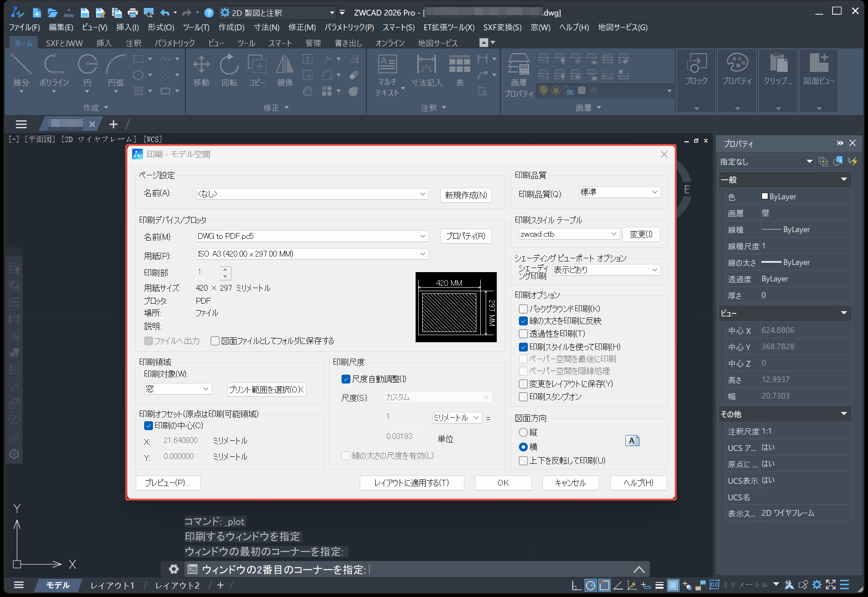Open the ファイル(F) menu
This screenshot has width=868, height=597.
coord(24,28)
